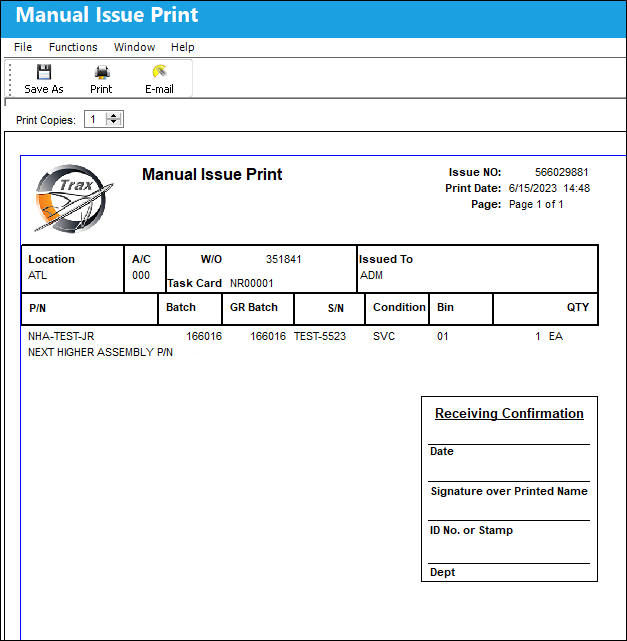The width and height of the screenshot is (627, 641).
Task: Click the W/O number 351841
Action: click(283, 259)
